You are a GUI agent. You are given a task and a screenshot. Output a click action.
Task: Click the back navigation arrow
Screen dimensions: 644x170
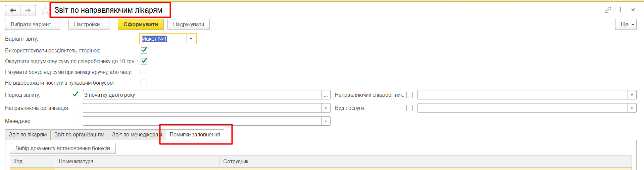point(13,10)
